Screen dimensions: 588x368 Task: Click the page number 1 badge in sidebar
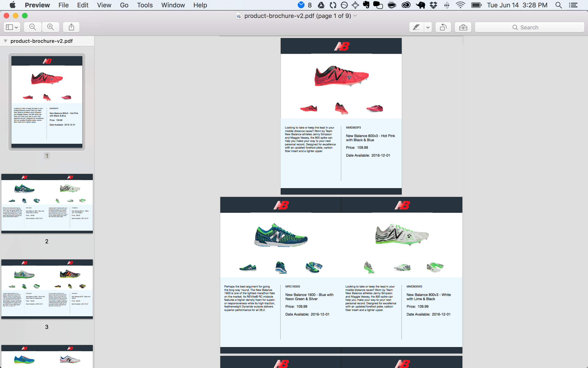pos(47,156)
